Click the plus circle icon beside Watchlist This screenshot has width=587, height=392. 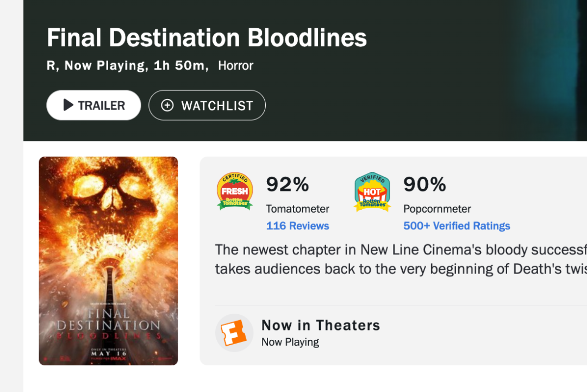pyautogui.click(x=167, y=105)
